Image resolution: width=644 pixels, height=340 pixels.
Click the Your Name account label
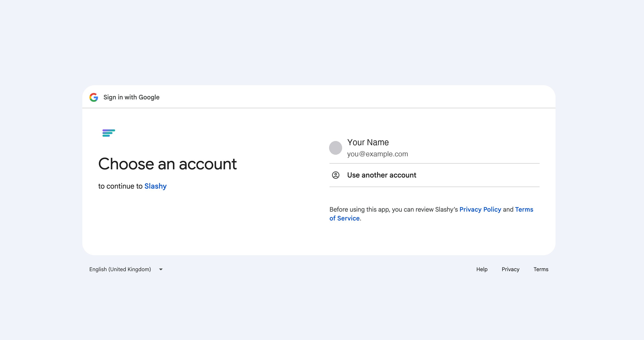point(368,142)
